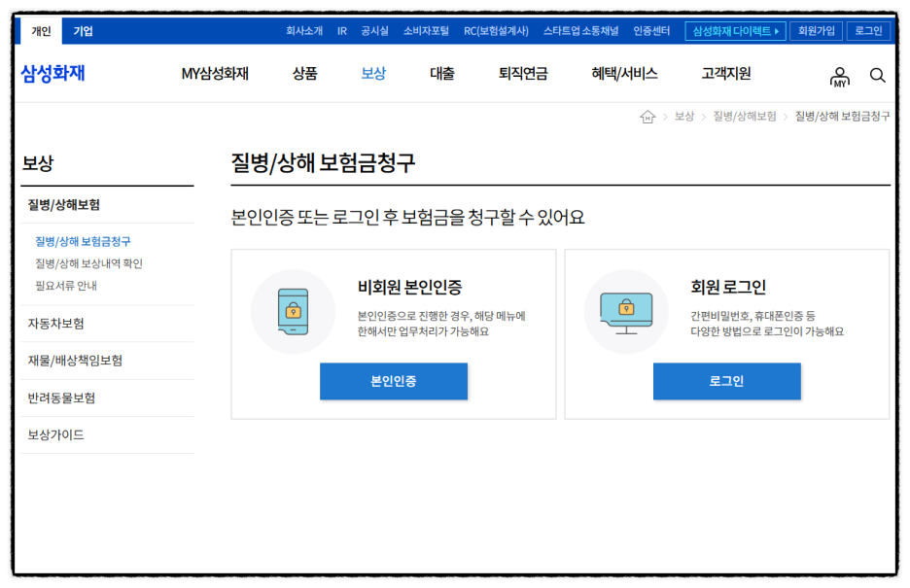Click the IR link in top bar
The width and height of the screenshot is (910, 588).
342,31
